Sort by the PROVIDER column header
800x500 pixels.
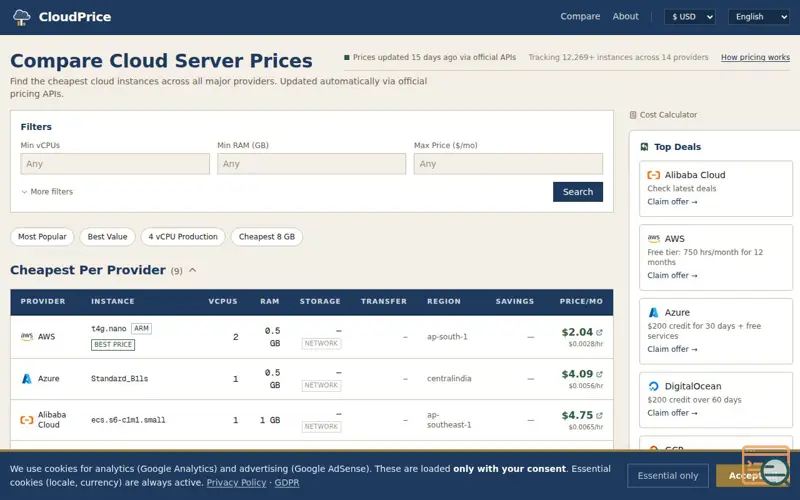43,302
